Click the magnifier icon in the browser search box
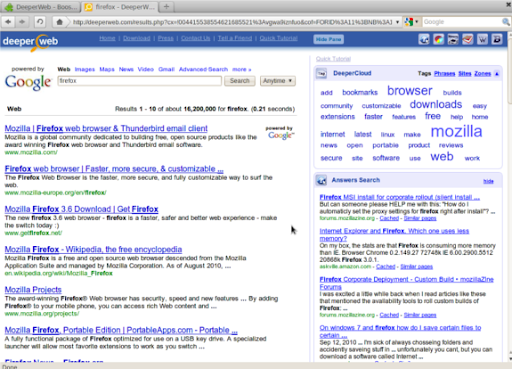 point(505,22)
